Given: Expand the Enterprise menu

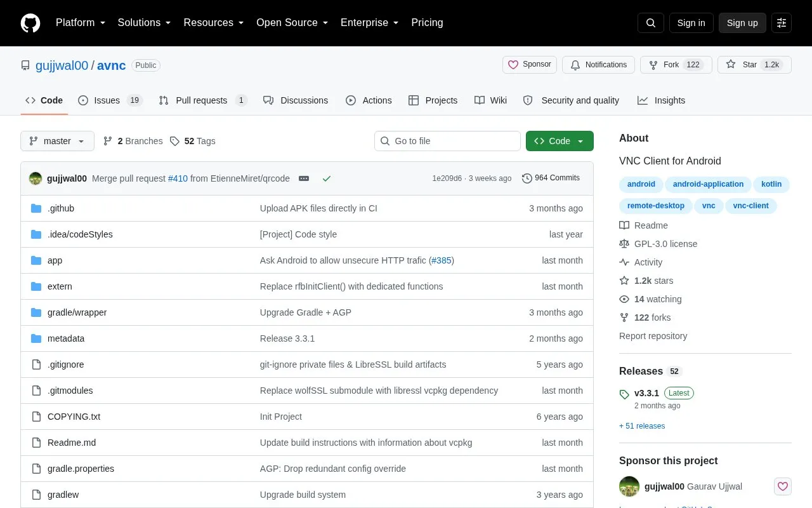Looking at the screenshot, I should pos(369,23).
